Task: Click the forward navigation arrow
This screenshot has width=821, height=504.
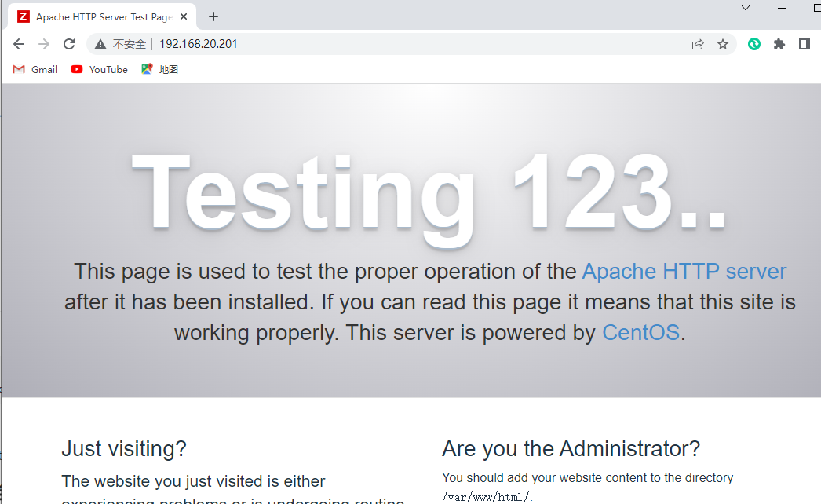Action: coord(44,44)
